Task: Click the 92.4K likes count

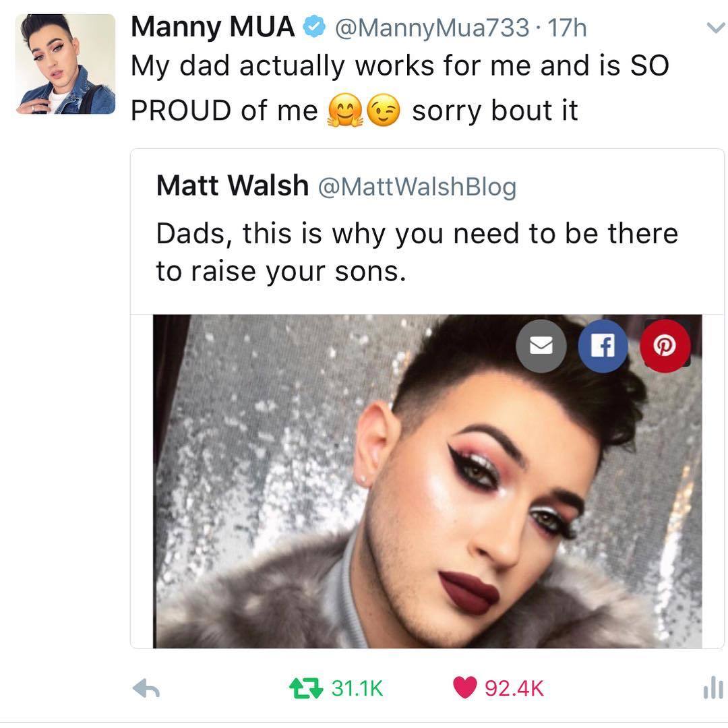Action: (514, 688)
